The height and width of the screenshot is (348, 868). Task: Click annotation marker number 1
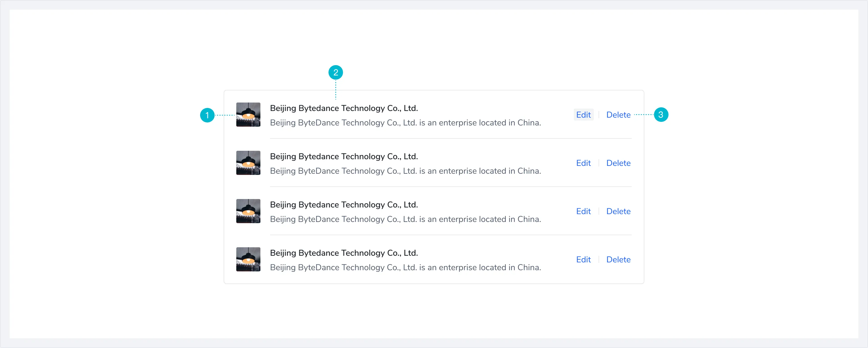(x=207, y=115)
